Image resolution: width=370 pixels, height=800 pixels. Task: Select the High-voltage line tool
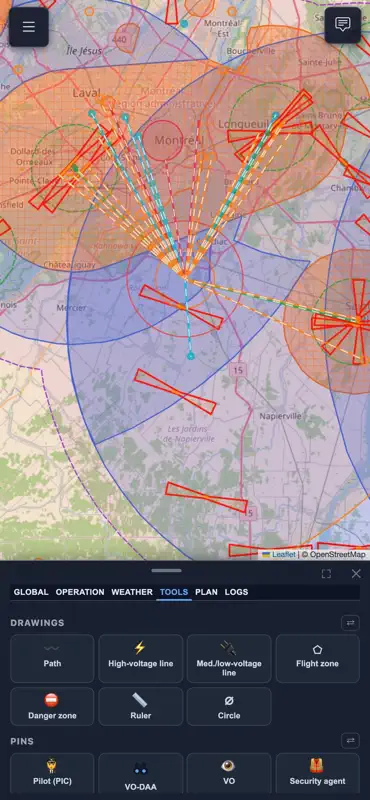[x=140, y=658]
